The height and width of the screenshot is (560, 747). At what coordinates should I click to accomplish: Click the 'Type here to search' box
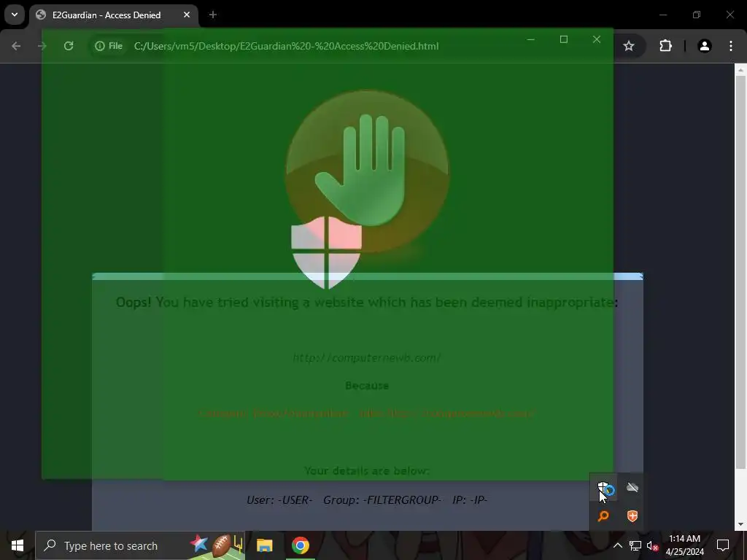click(x=140, y=545)
